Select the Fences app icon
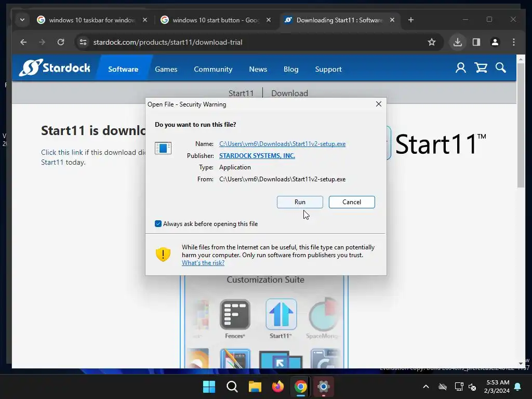This screenshot has height=399, width=532. tap(235, 315)
